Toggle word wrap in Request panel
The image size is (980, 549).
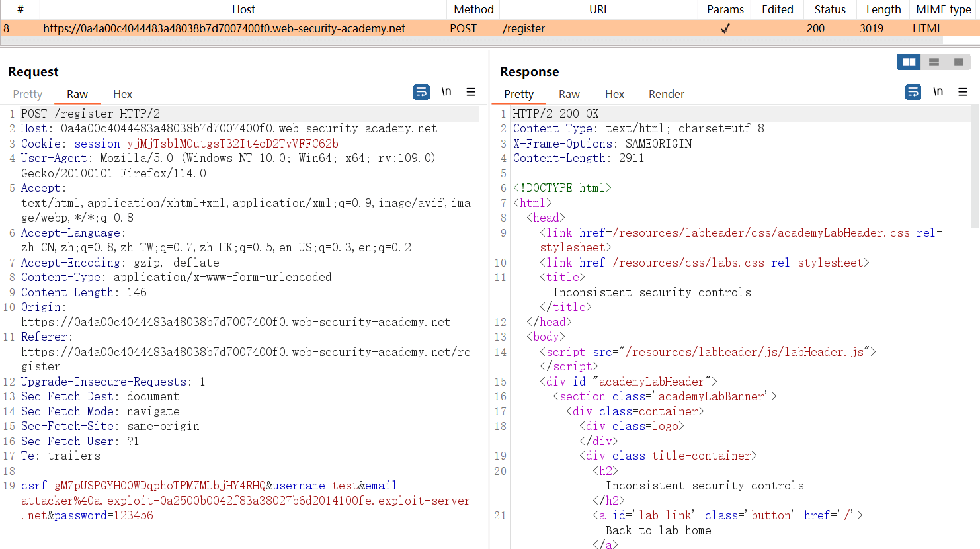[421, 92]
